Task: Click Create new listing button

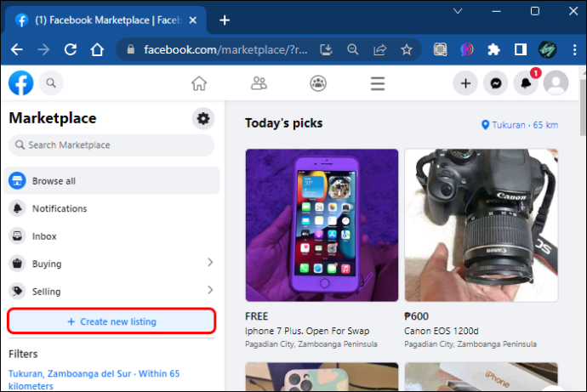Action: 111,321
